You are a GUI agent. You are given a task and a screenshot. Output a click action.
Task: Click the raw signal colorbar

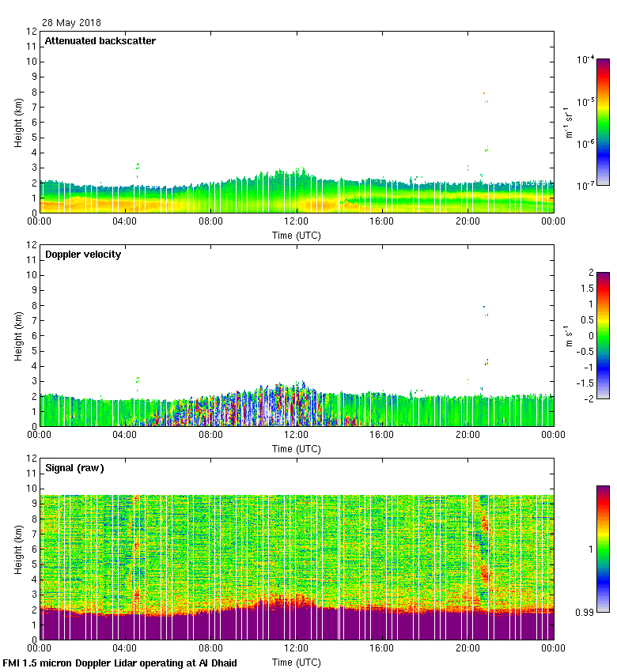click(x=603, y=549)
